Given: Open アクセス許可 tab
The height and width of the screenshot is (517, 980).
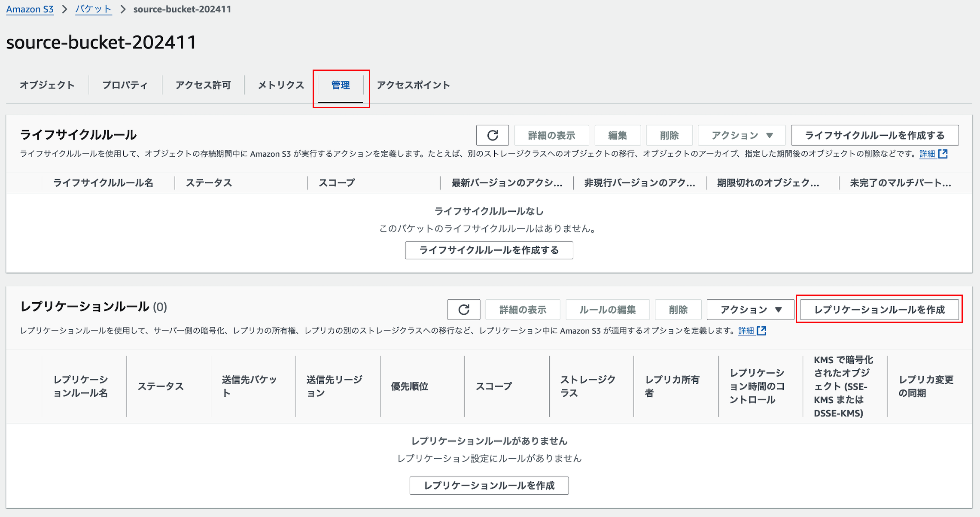Looking at the screenshot, I should [x=203, y=85].
